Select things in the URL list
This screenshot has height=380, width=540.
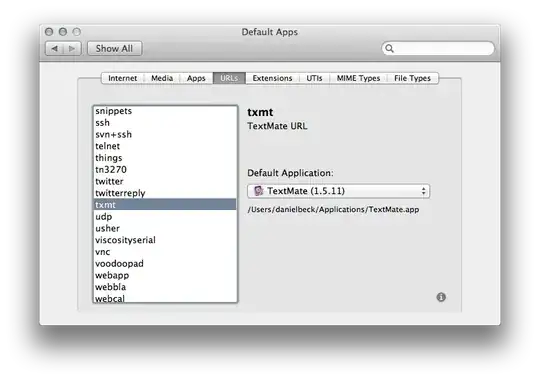coord(165,158)
